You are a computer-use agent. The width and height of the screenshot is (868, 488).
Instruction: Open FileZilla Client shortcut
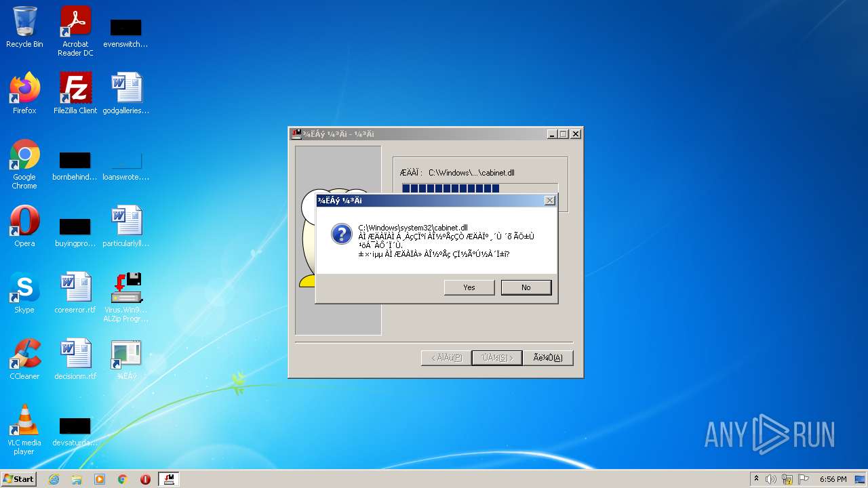(x=75, y=94)
